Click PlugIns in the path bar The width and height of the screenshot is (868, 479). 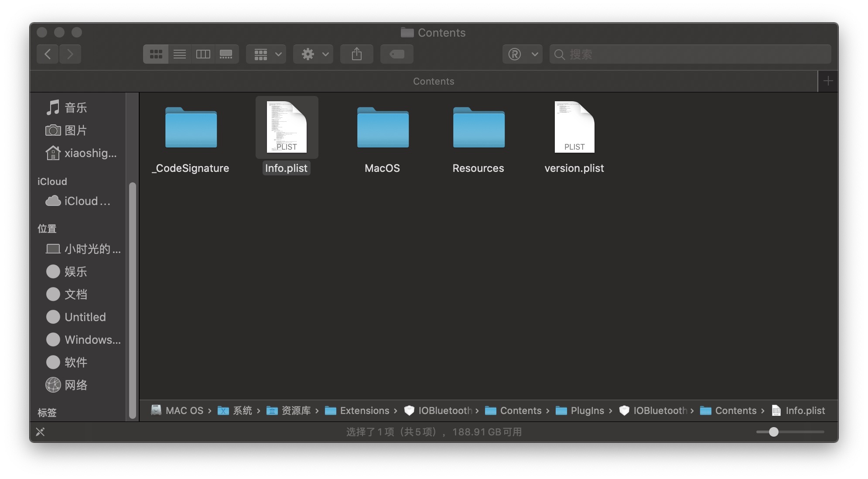click(x=587, y=411)
